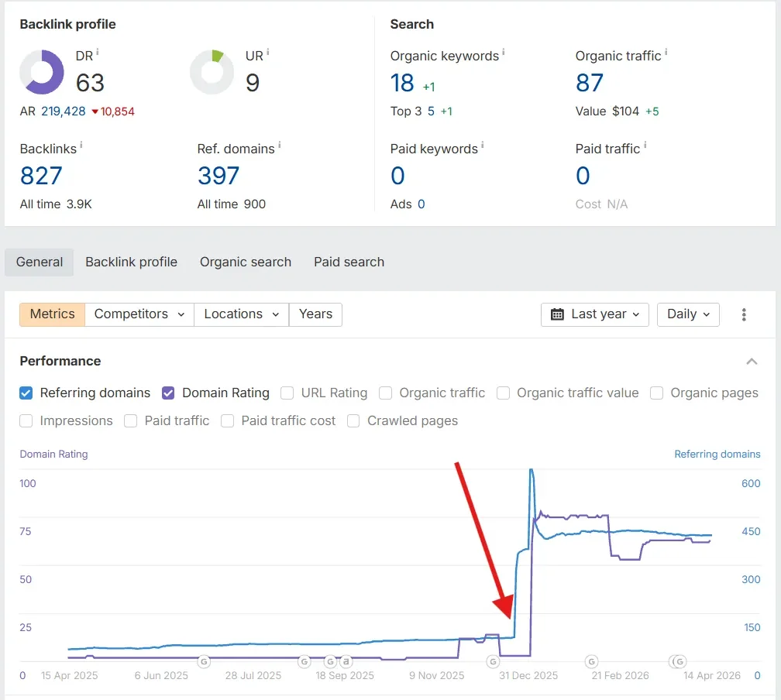This screenshot has width=781, height=700.
Task: Enable the URL Rating checkbox
Action: 287,393
